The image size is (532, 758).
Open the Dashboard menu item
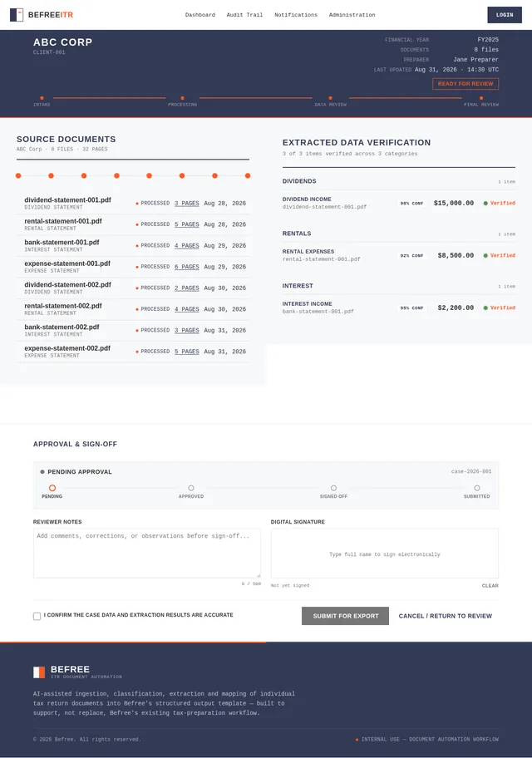[x=200, y=15]
